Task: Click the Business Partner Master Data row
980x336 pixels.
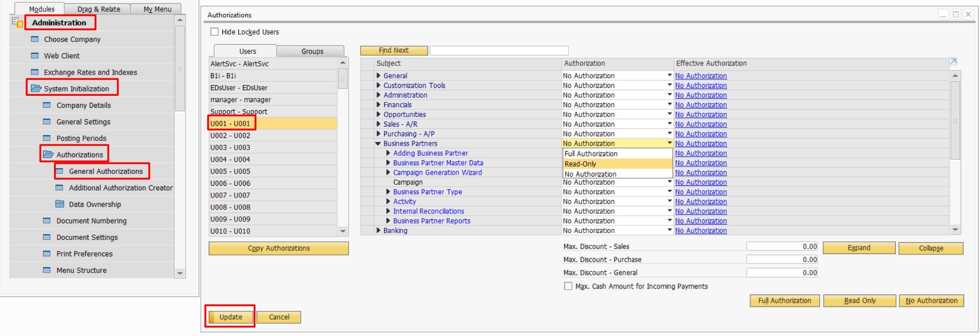Action: [438, 163]
